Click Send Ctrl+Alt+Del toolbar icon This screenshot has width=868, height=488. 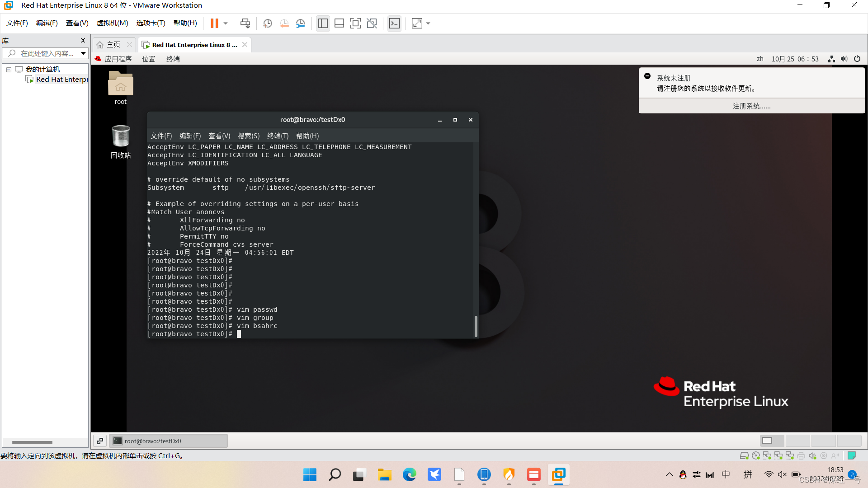tap(245, 23)
